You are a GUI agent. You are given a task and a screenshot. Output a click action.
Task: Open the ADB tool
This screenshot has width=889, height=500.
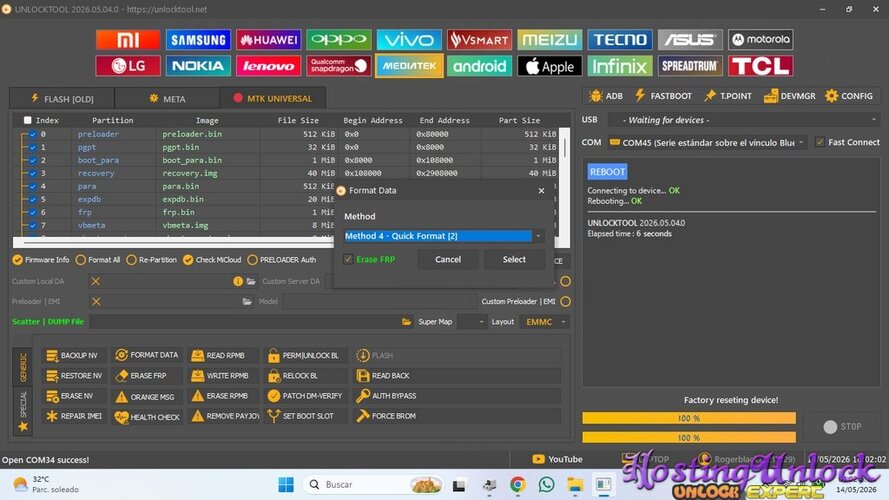pyautogui.click(x=606, y=96)
